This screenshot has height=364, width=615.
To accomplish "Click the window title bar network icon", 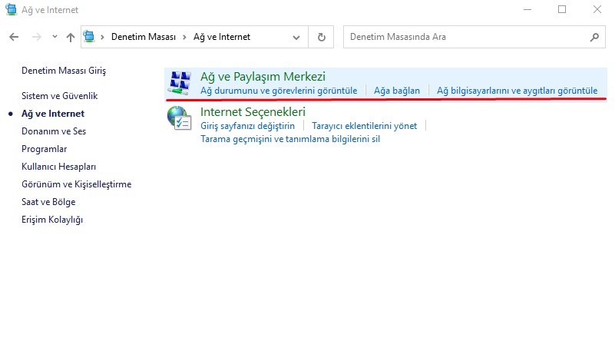I will (x=11, y=9).
